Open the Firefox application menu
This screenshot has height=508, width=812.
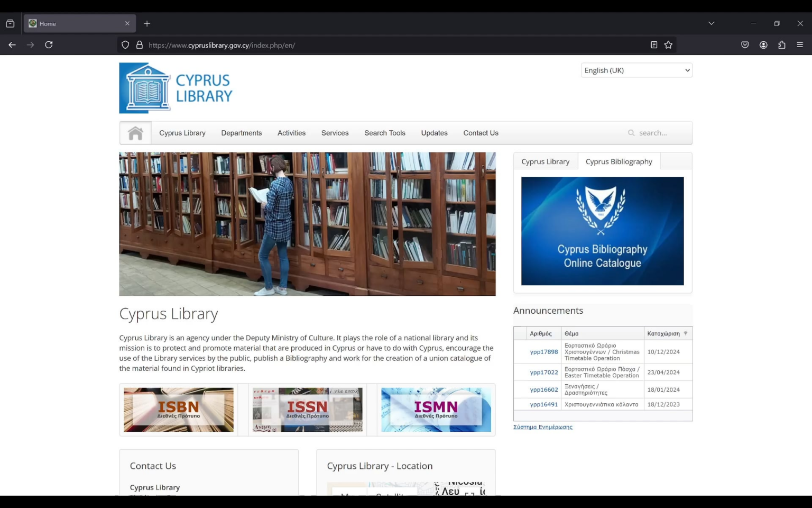click(x=800, y=45)
